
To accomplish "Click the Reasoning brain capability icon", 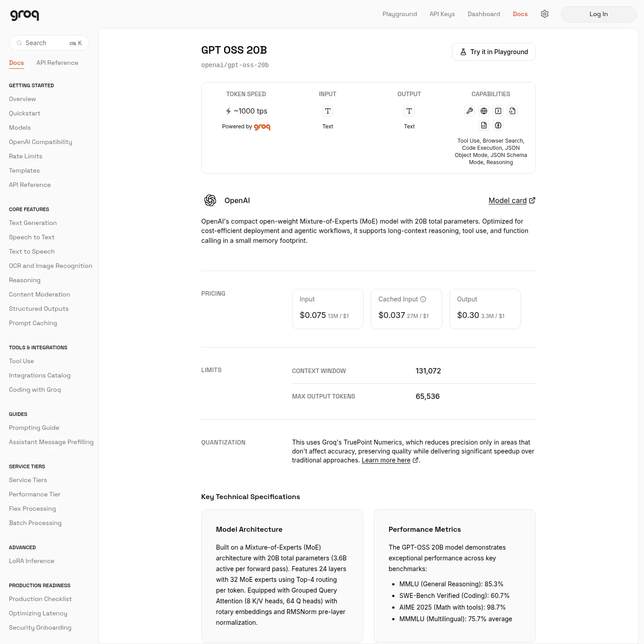I will (498, 125).
